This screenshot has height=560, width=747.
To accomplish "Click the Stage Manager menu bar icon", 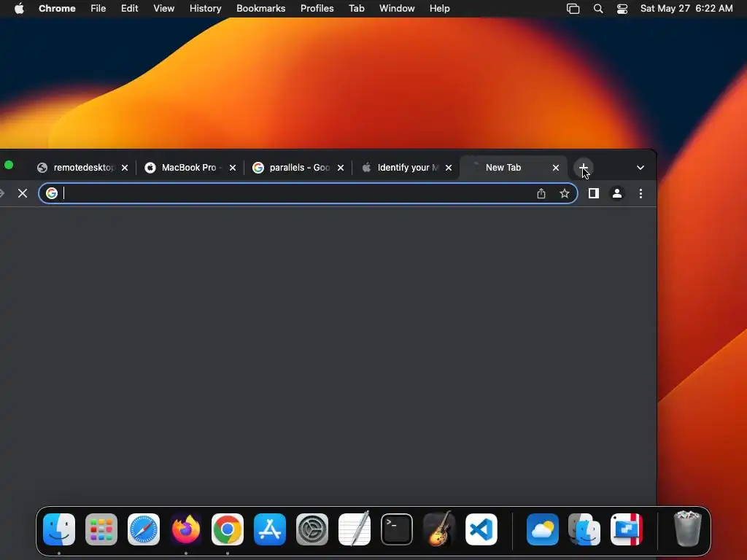I will coord(573,9).
